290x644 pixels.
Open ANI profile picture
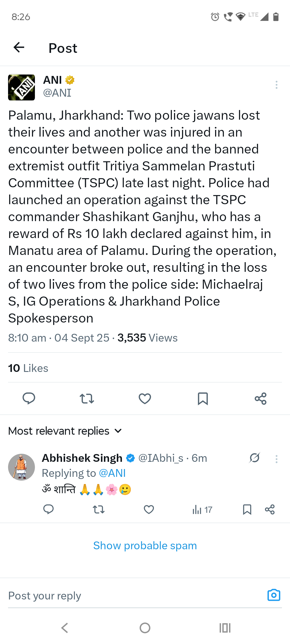coord(21,87)
